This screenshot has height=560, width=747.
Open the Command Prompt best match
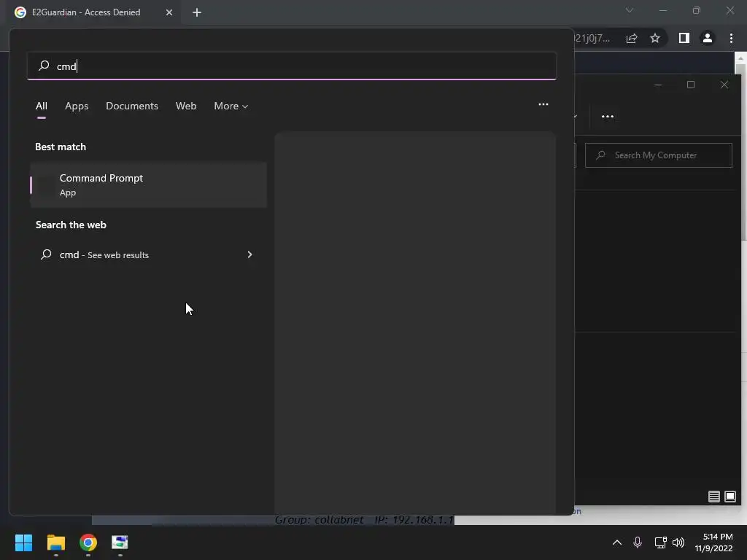[x=149, y=184]
